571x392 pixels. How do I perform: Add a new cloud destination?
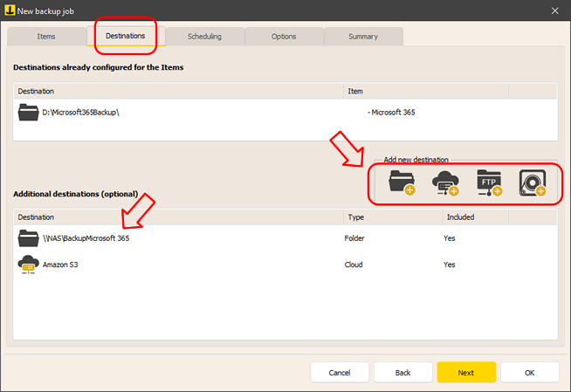click(444, 183)
